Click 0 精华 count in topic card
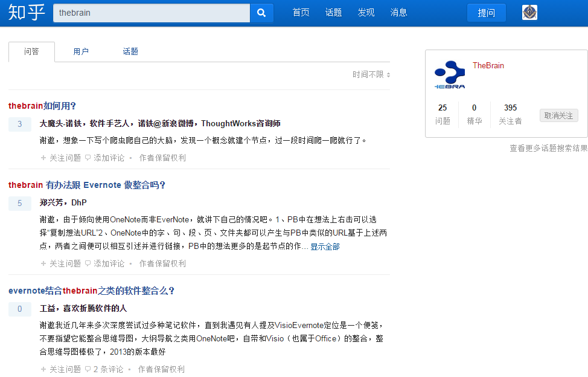 click(x=475, y=114)
